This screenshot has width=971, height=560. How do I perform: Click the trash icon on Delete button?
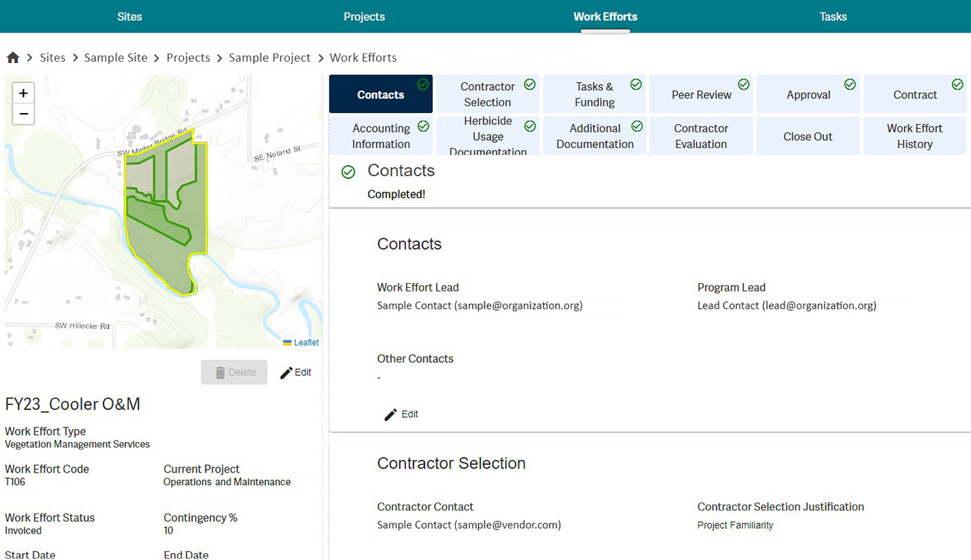click(220, 373)
